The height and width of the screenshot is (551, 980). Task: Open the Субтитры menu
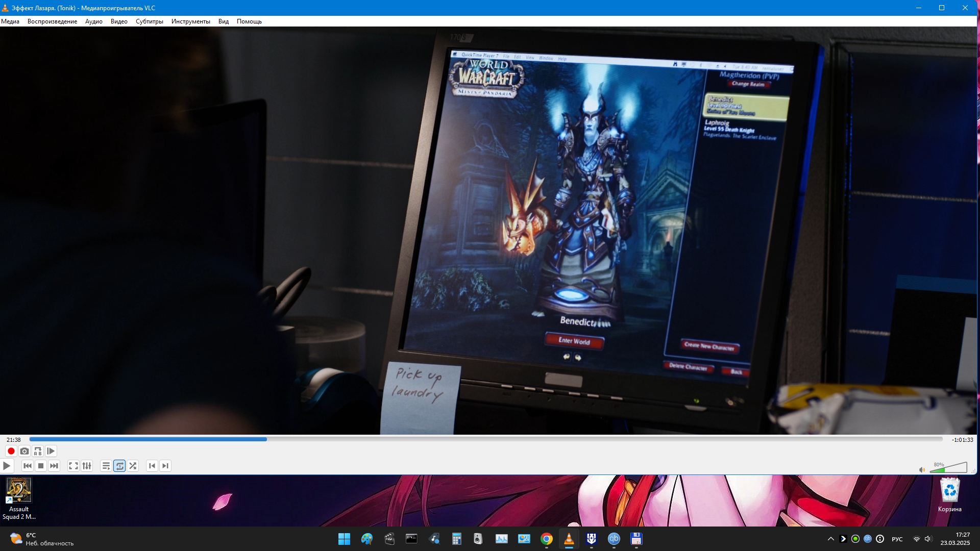point(150,21)
